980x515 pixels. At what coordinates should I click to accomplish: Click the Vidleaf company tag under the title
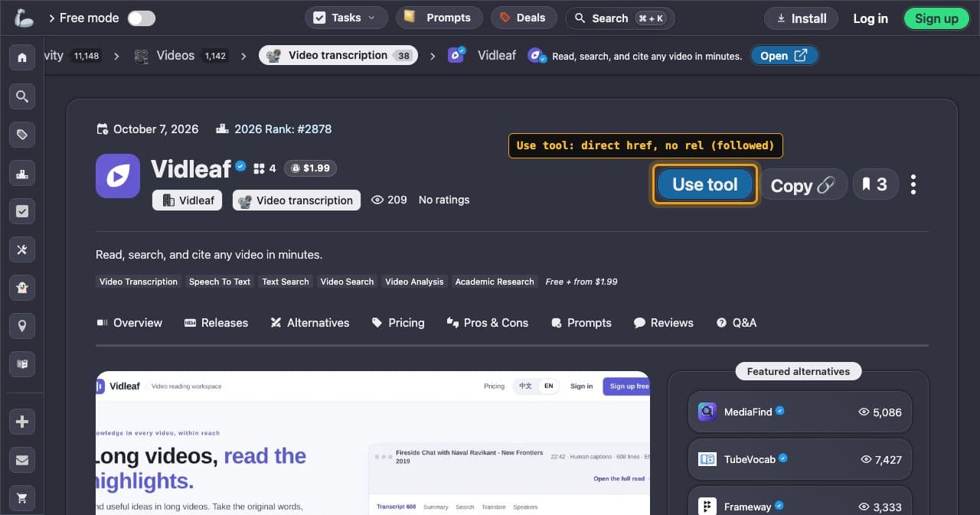point(188,200)
